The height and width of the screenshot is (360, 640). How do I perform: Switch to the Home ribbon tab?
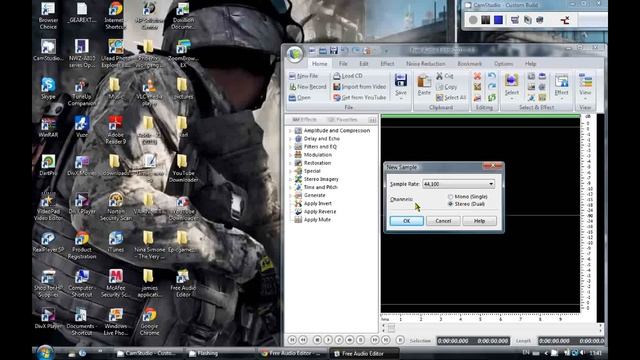coord(319,64)
